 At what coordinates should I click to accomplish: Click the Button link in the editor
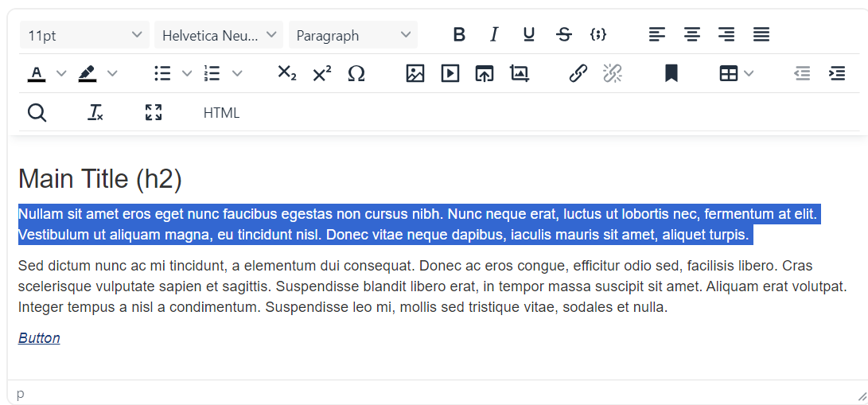[39, 338]
